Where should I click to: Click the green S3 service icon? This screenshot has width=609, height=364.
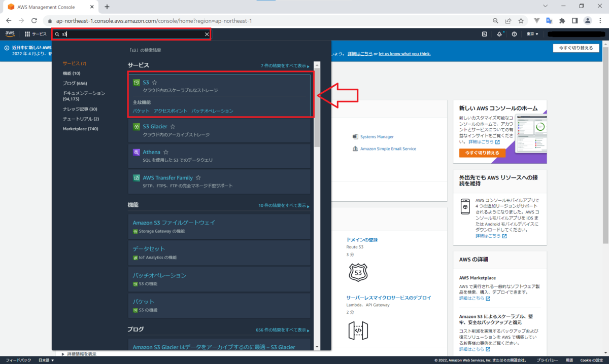(136, 82)
